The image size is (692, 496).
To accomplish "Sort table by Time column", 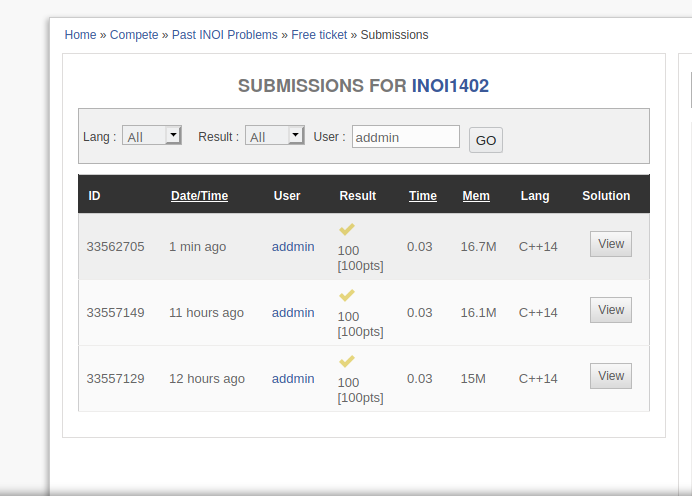I will coord(423,195).
